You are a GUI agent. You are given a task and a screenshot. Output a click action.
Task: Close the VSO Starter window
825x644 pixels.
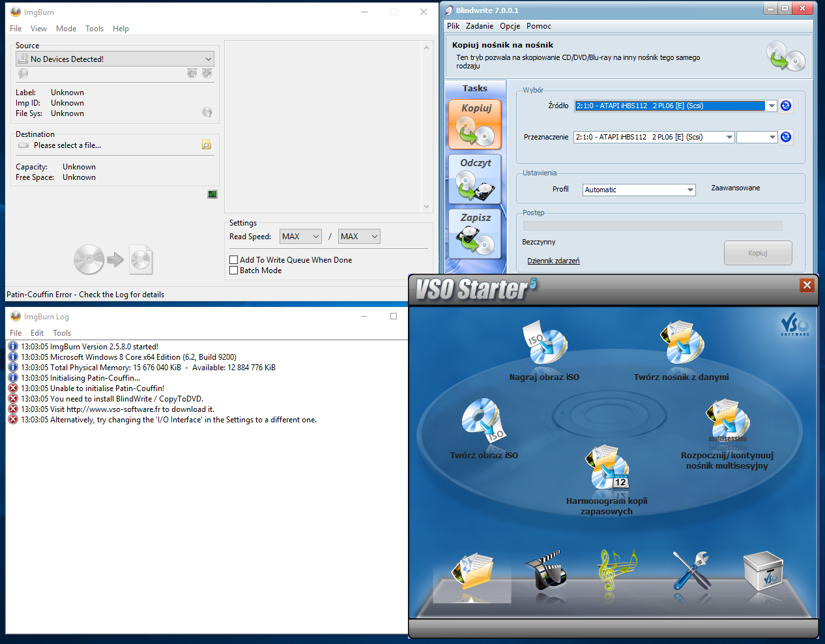click(807, 285)
